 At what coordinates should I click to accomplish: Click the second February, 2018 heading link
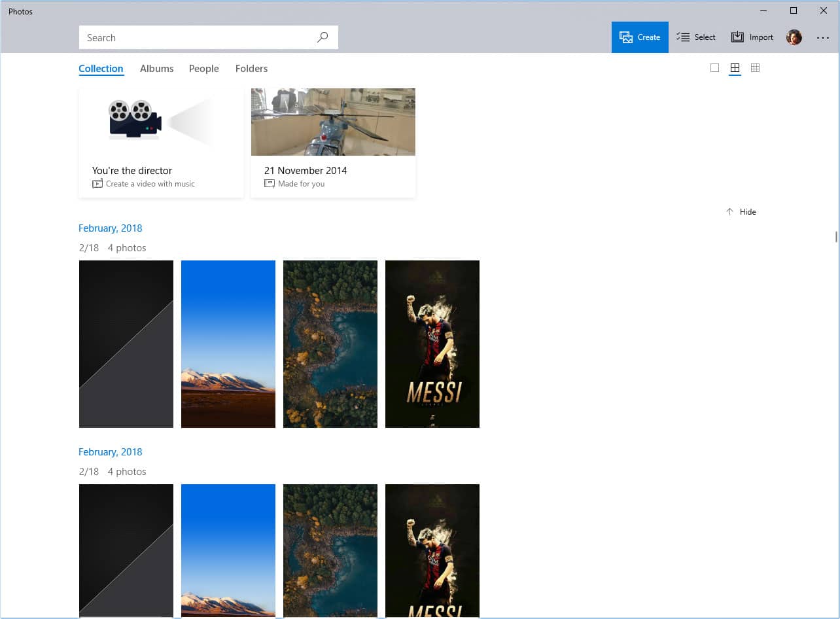[111, 452]
